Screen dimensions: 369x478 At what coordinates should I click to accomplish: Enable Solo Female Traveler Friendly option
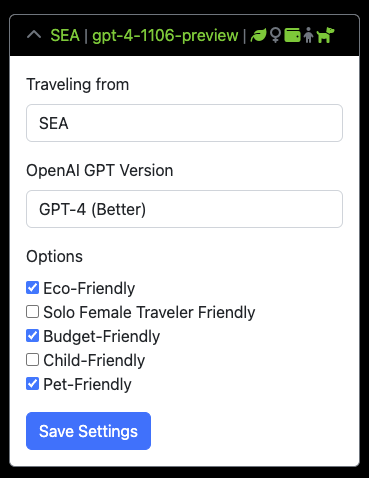(32, 312)
